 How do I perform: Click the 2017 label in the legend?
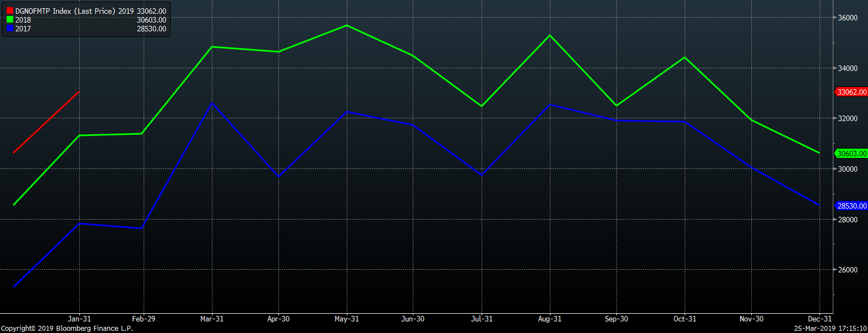(x=23, y=29)
